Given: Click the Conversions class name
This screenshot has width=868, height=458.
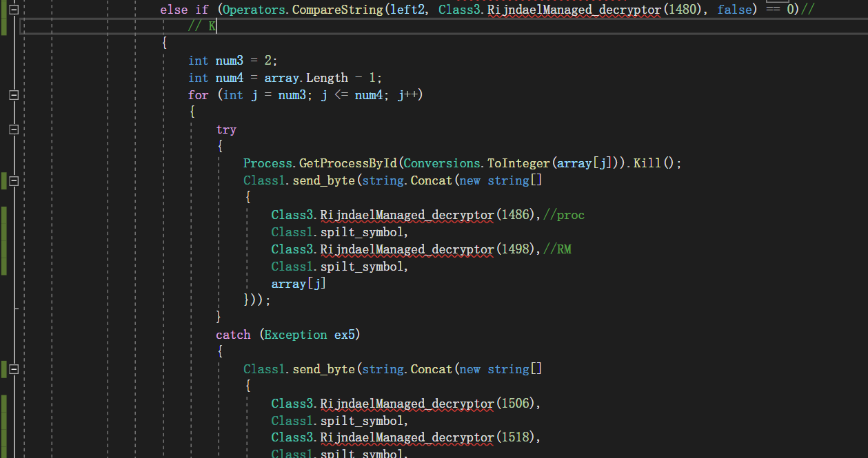Looking at the screenshot, I should [x=442, y=163].
